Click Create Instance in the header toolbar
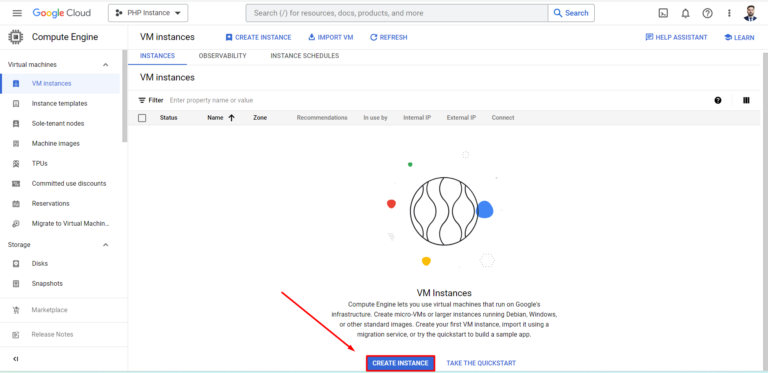Screen dimensions: 768x373 coord(258,37)
